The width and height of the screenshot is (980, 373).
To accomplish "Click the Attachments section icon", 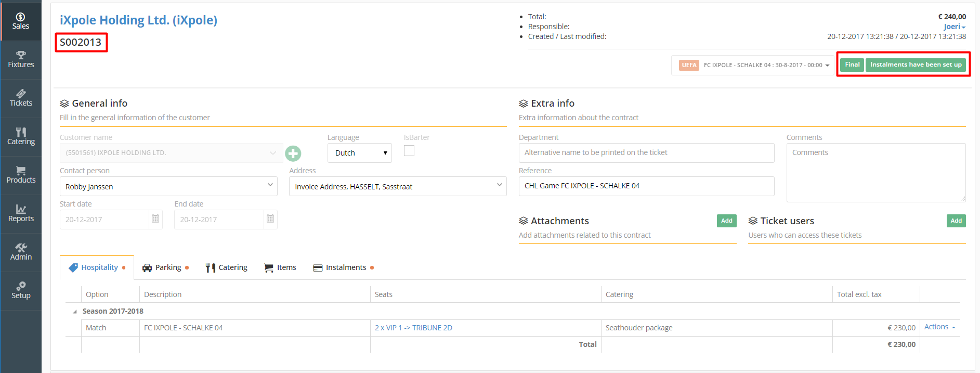I will 524,221.
